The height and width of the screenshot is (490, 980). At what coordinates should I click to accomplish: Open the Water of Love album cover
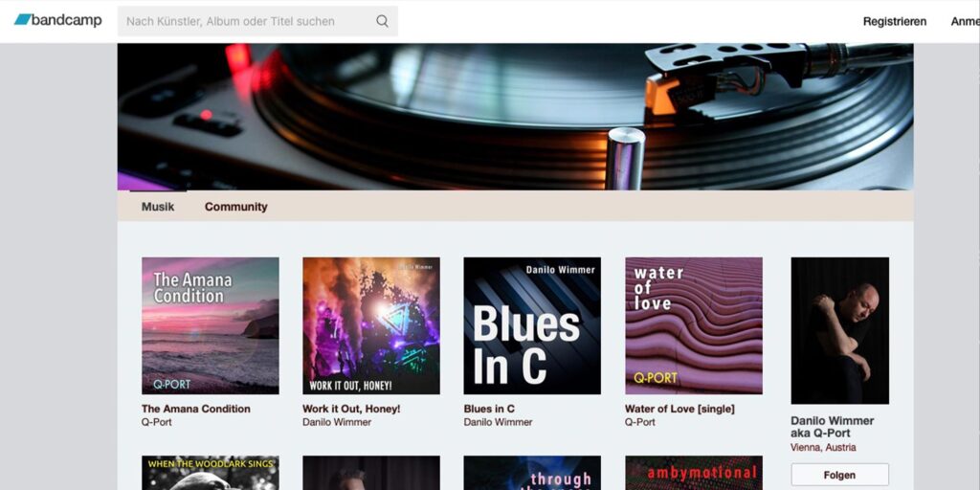tap(694, 325)
